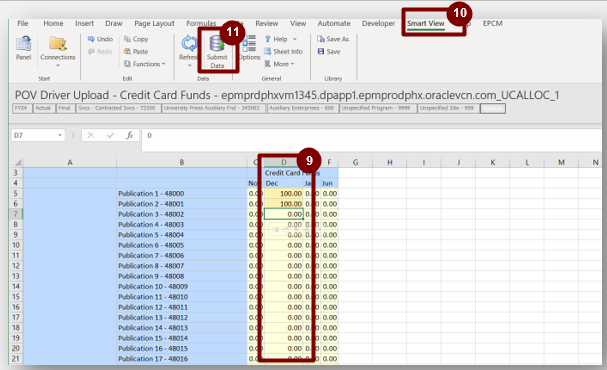Expand the Connections dropdown arrow
Viewport: 607px width, 370px height.
58,65
